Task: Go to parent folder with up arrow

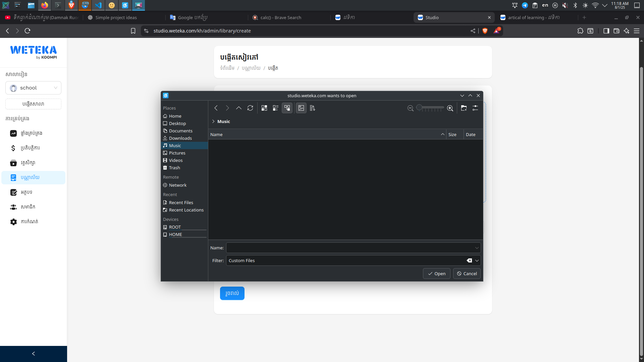Action: click(x=239, y=108)
